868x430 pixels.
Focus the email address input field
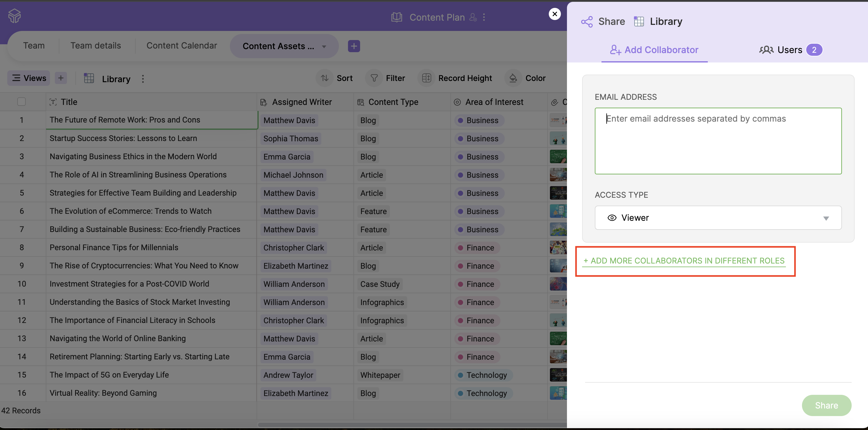[x=718, y=141]
